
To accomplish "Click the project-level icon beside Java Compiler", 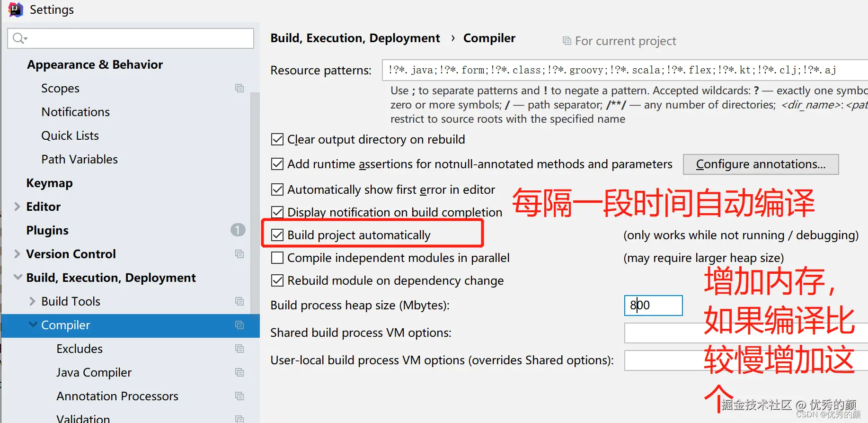I will tap(239, 372).
